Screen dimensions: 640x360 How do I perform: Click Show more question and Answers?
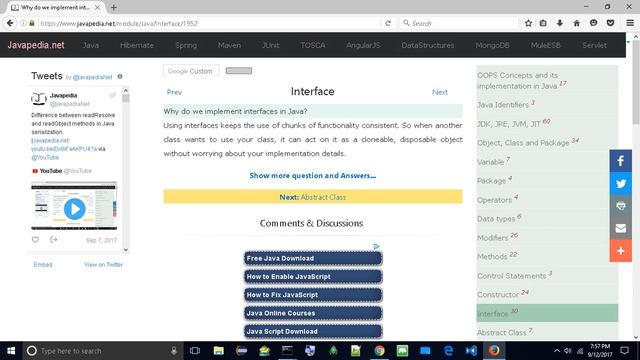[313, 176]
